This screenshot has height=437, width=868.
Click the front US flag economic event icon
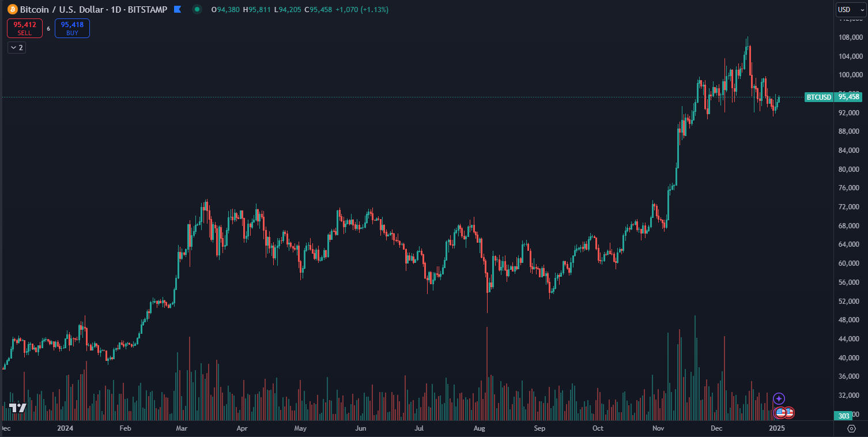point(780,412)
